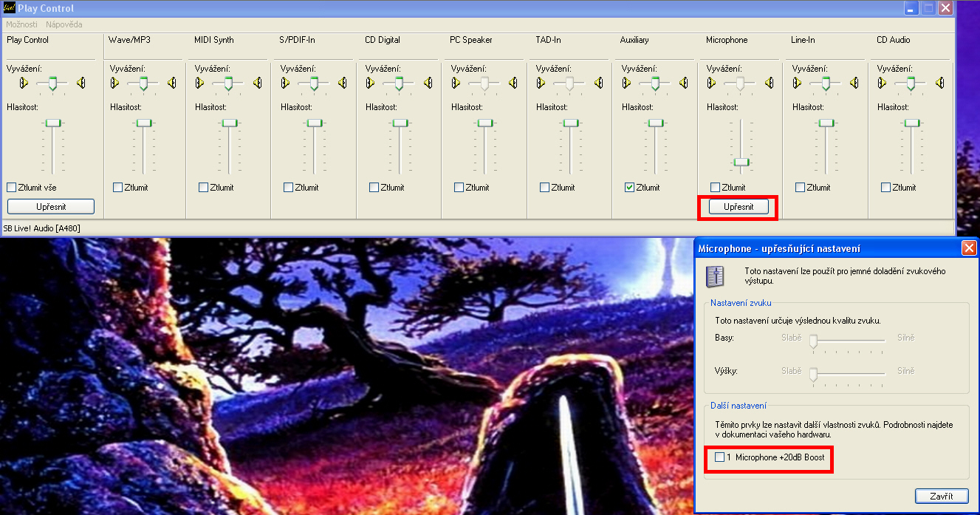The height and width of the screenshot is (515, 980).
Task: Click right speaker icon of Microphone balance
Action: (x=769, y=83)
